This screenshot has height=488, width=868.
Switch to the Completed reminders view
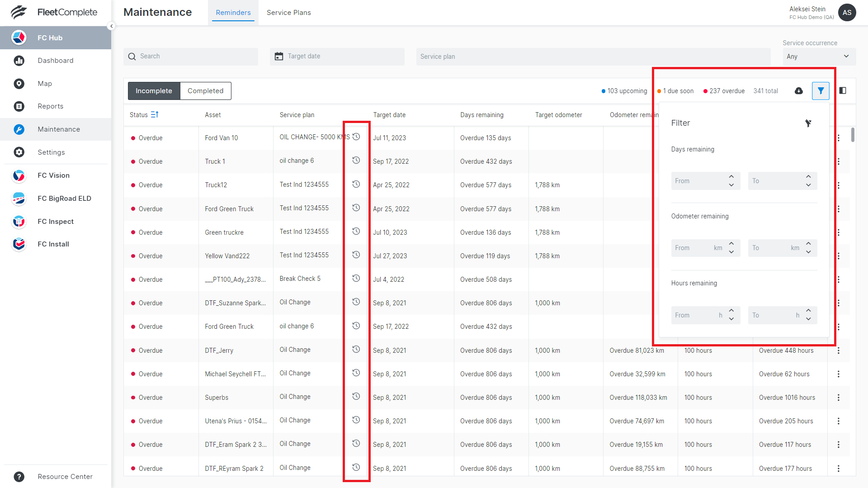click(205, 90)
